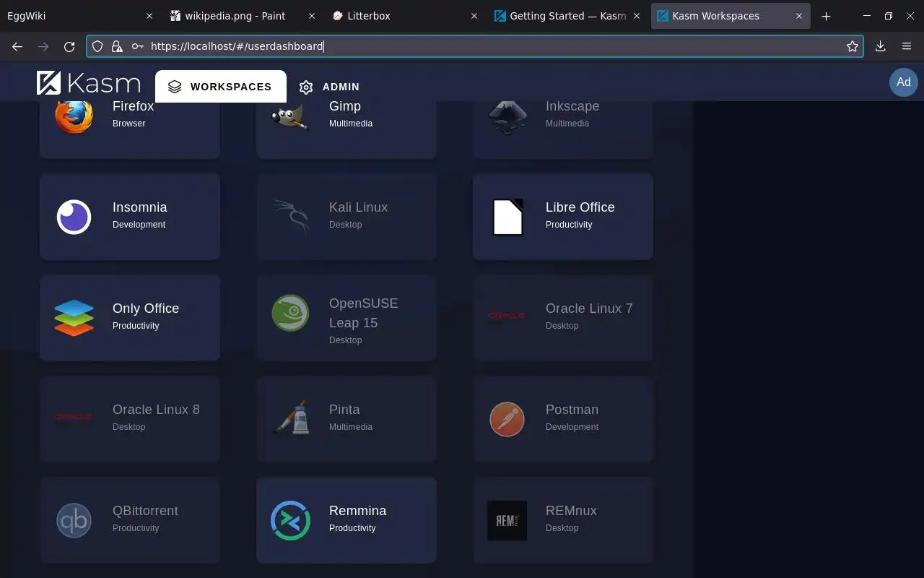Click the Gimp workspace name text

(x=345, y=105)
